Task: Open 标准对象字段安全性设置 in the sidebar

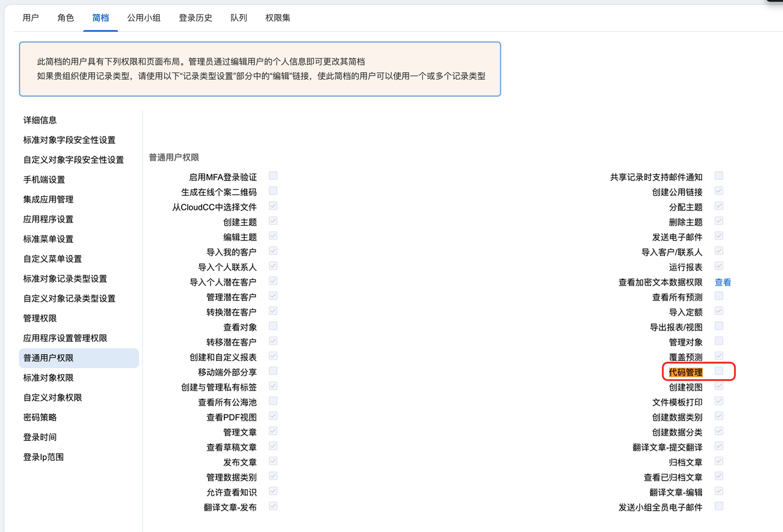Action: [69, 140]
